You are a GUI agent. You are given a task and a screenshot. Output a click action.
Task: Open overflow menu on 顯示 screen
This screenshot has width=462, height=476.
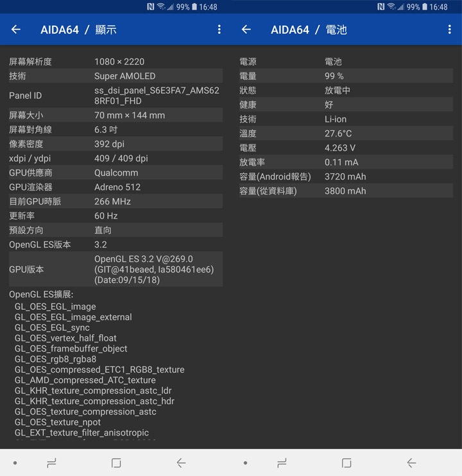219,30
